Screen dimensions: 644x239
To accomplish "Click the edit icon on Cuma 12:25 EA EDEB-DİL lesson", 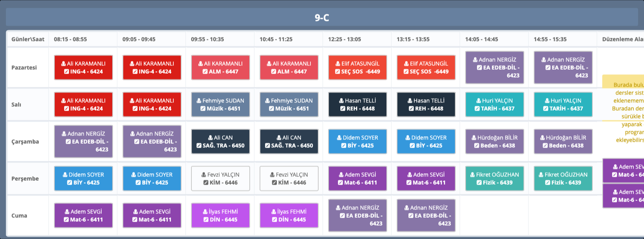I will (x=342, y=216).
